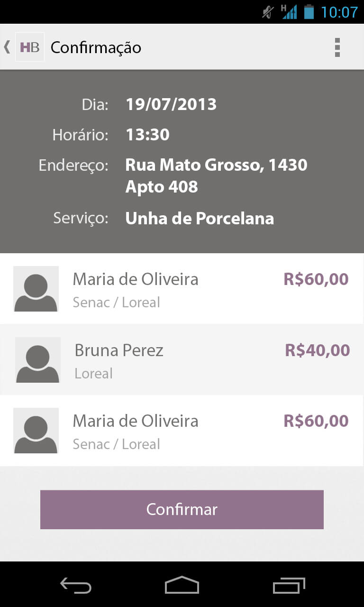Tap the Unha de Porcelana service
This screenshot has width=364, height=607.
(200, 218)
